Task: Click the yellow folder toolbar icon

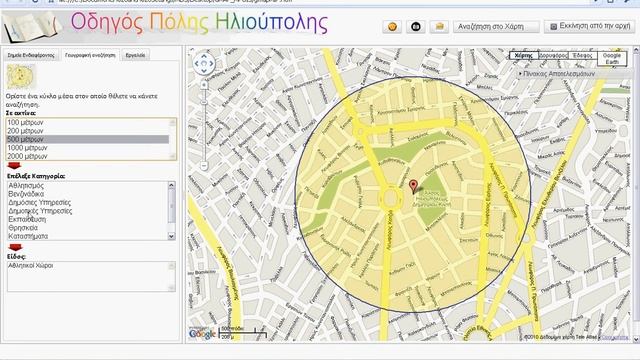Action: click(439, 27)
